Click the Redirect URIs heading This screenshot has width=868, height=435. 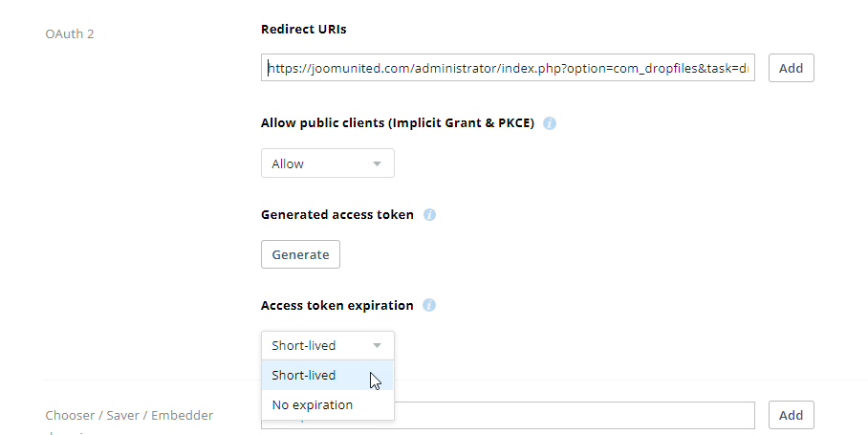(303, 30)
